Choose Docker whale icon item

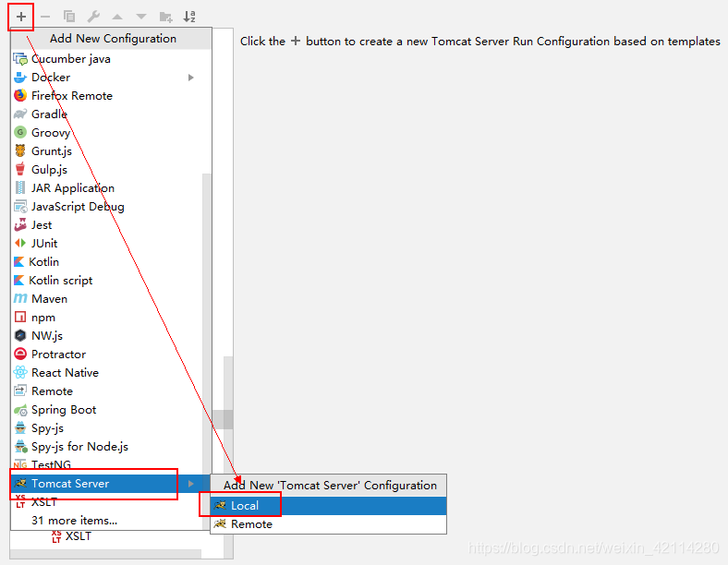(20, 78)
